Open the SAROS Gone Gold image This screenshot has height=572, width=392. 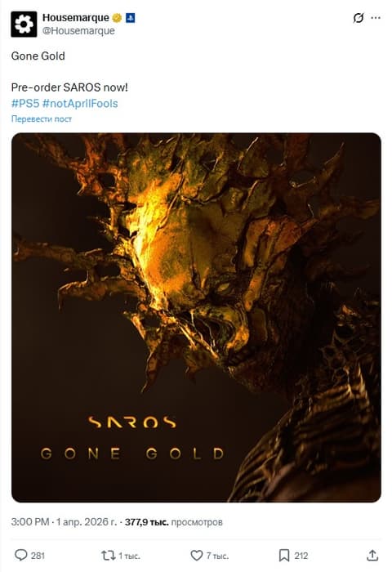(x=196, y=318)
